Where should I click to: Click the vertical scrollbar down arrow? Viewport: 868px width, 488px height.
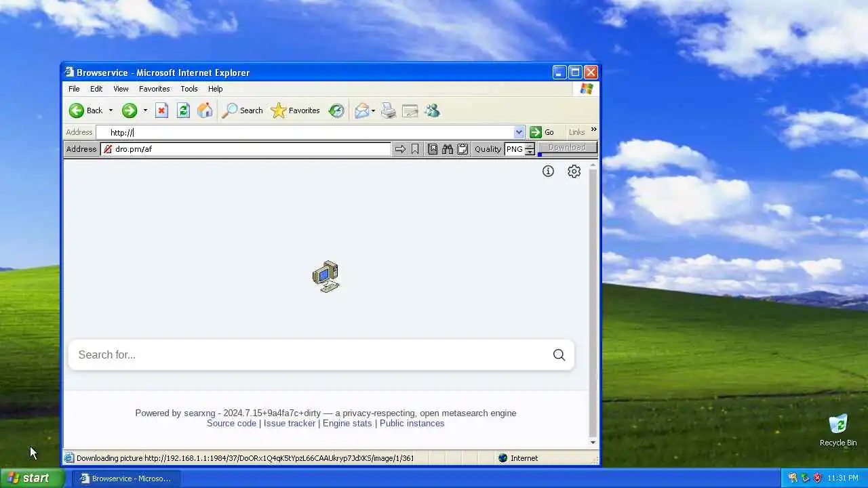tap(593, 443)
